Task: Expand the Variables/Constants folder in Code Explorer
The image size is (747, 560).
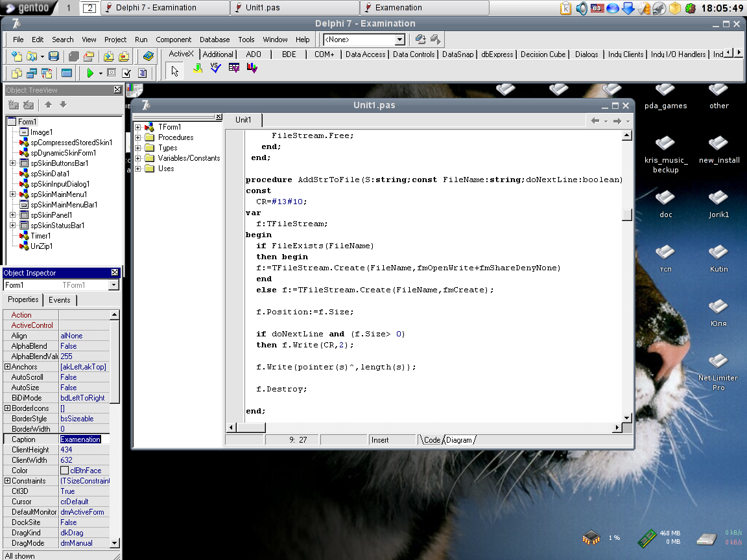Action: click(138, 158)
